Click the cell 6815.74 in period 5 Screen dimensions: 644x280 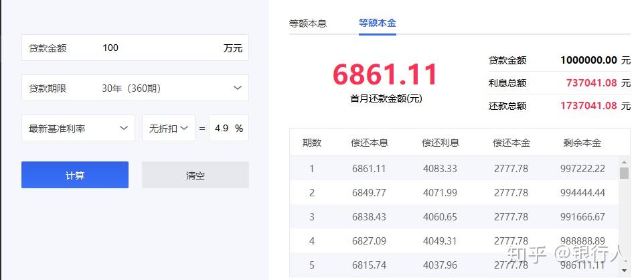pos(369,265)
